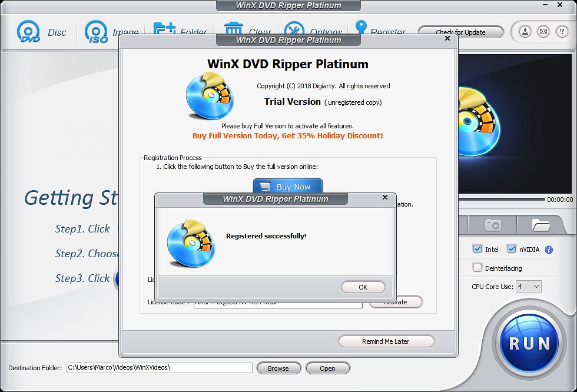
Task: Click the big RUN button
Action: pyautogui.click(x=529, y=344)
